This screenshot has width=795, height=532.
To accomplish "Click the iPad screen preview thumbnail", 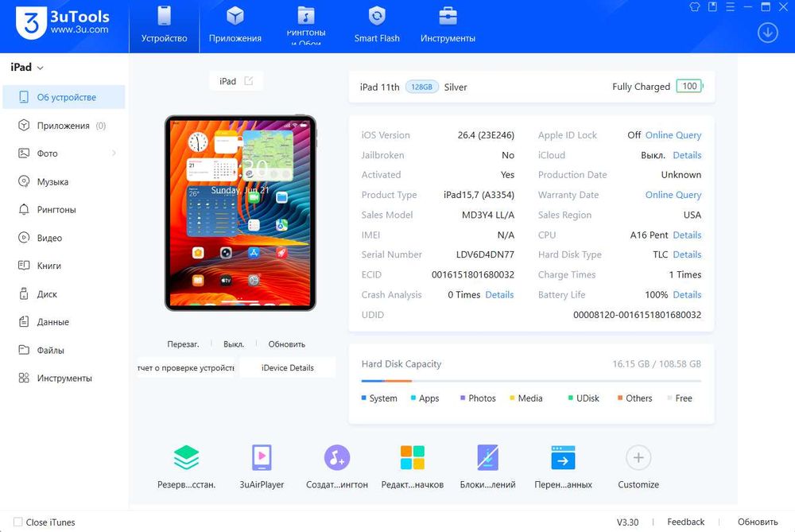I will coord(240,213).
